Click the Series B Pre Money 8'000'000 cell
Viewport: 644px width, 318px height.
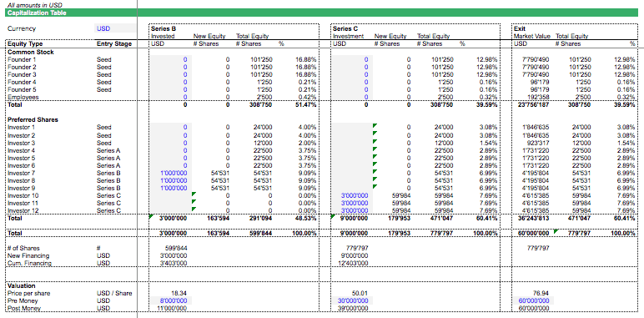(x=170, y=300)
